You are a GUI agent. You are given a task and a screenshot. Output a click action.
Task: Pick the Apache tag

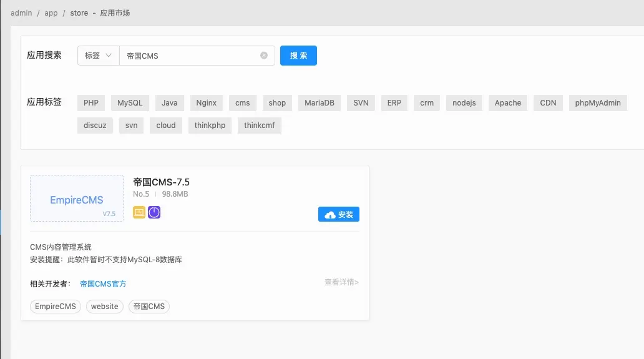pos(507,102)
